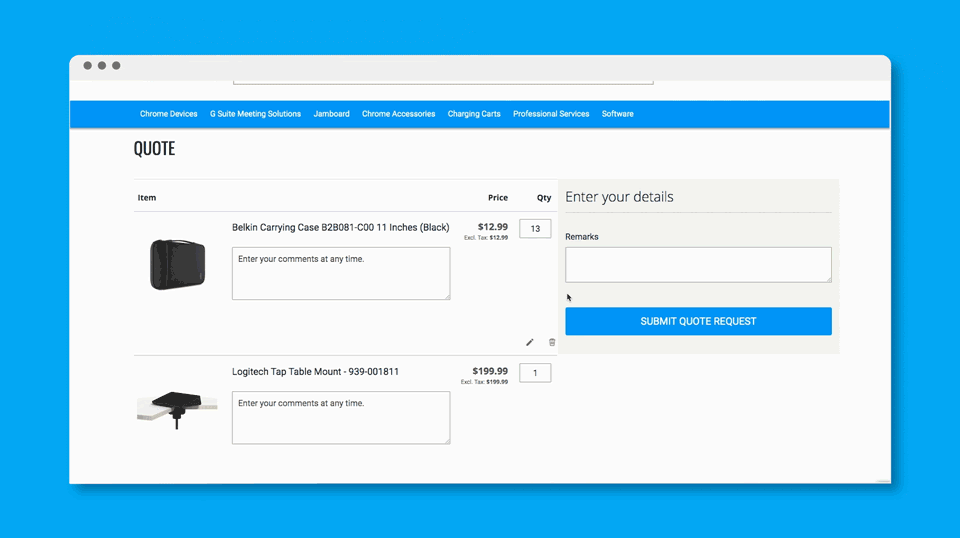960x538 pixels.
Task: Open the Chrome Devices menu
Action: point(168,114)
